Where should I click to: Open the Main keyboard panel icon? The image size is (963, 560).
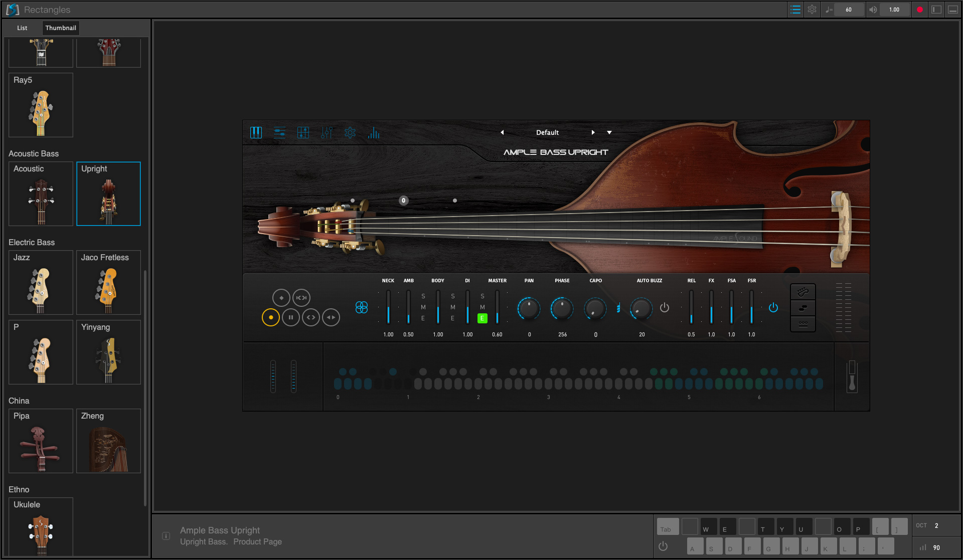tap(256, 132)
